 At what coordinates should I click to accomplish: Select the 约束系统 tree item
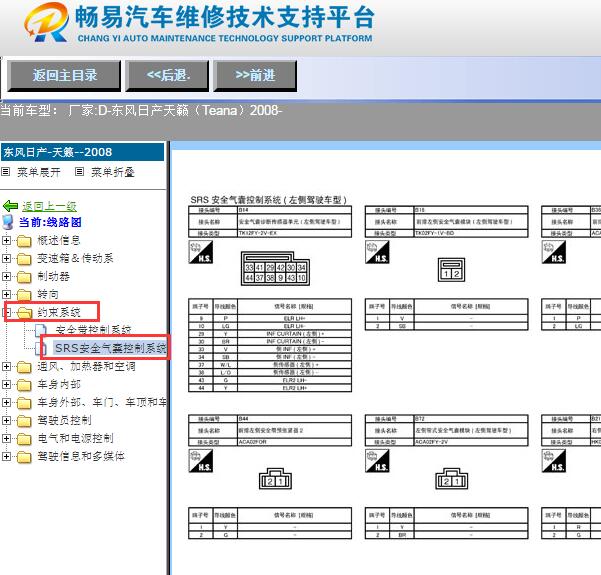point(59,312)
